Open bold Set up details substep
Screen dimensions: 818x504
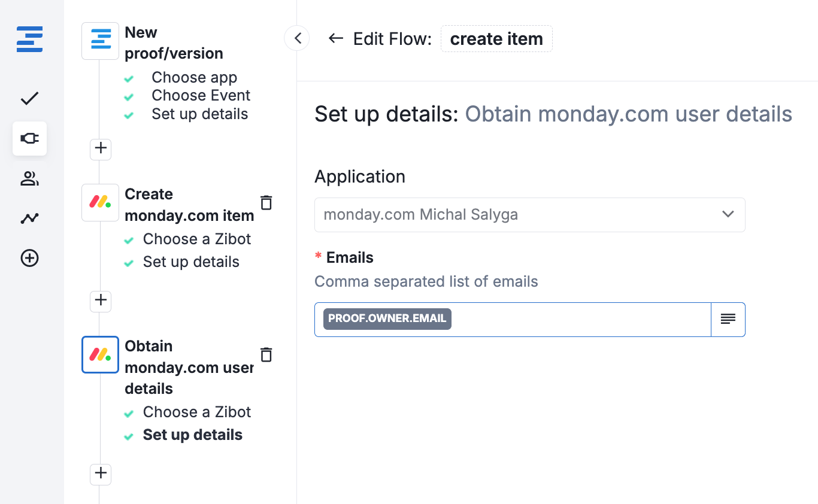(192, 435)
